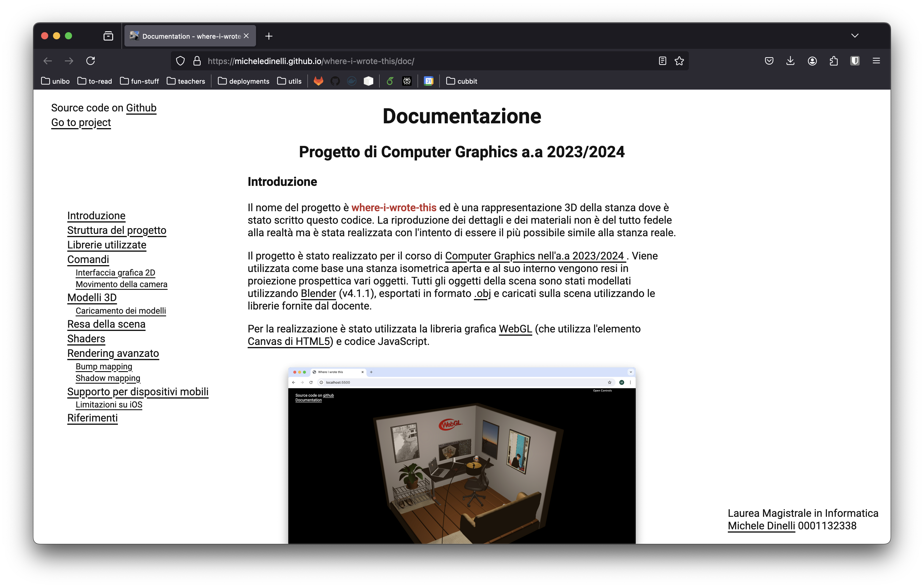Go back to the previous page
This screenshot has height=588, width=924.
point(48,61)
